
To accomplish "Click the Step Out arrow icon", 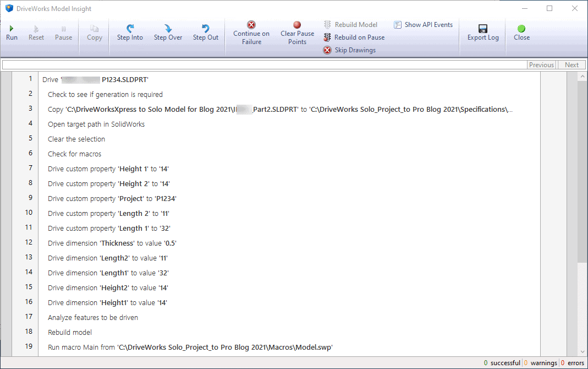I will 206,29.
